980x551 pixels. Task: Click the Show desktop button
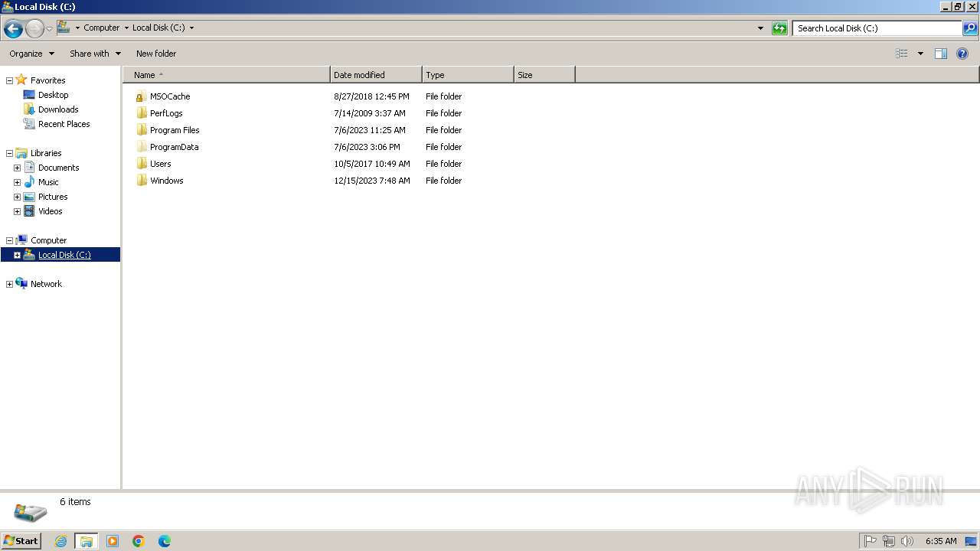pyautogui.click(x=971, y=541)
